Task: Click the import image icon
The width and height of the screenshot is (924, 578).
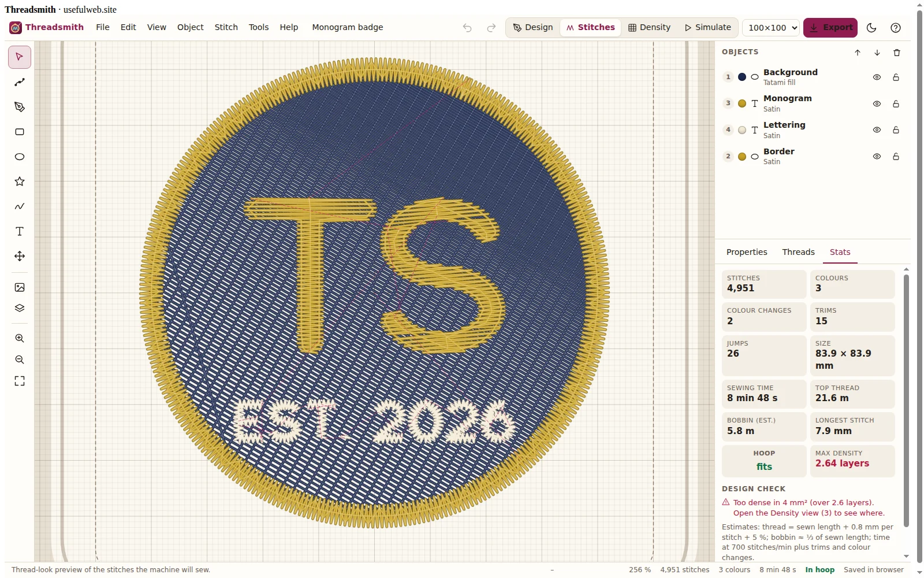Action: pos(20,287)
